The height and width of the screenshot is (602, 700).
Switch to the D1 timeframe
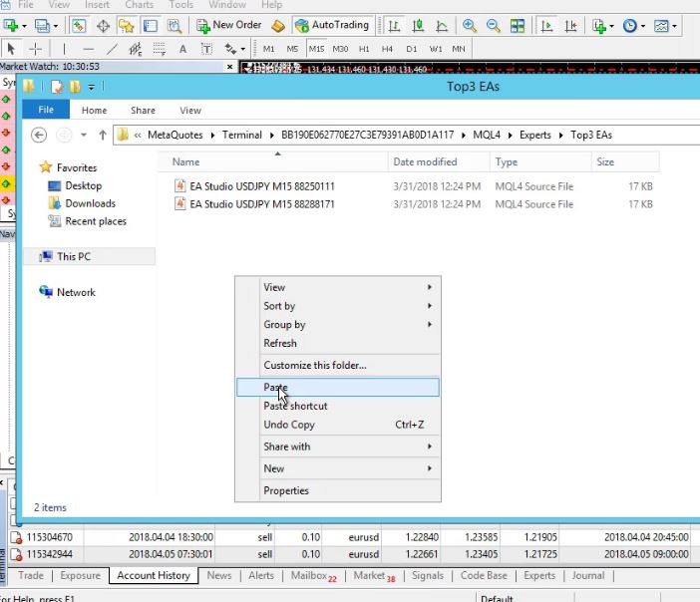411,49
